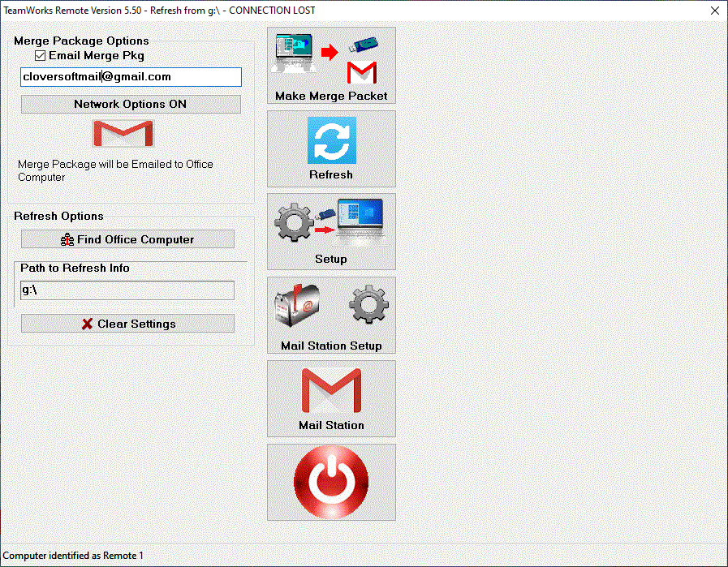Click status text 'Computer identified as Remote 1'
The image size is (728, 567).
tap(73, 556)
